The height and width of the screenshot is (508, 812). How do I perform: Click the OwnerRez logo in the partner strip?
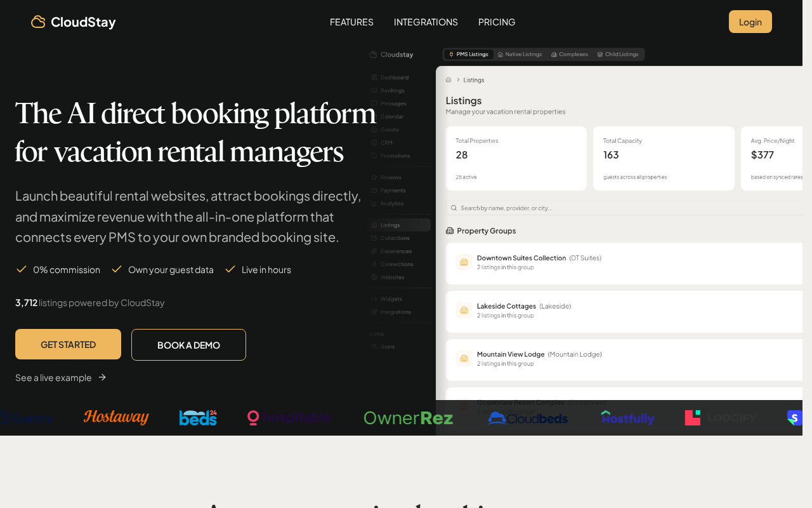(x=408, y=418)
